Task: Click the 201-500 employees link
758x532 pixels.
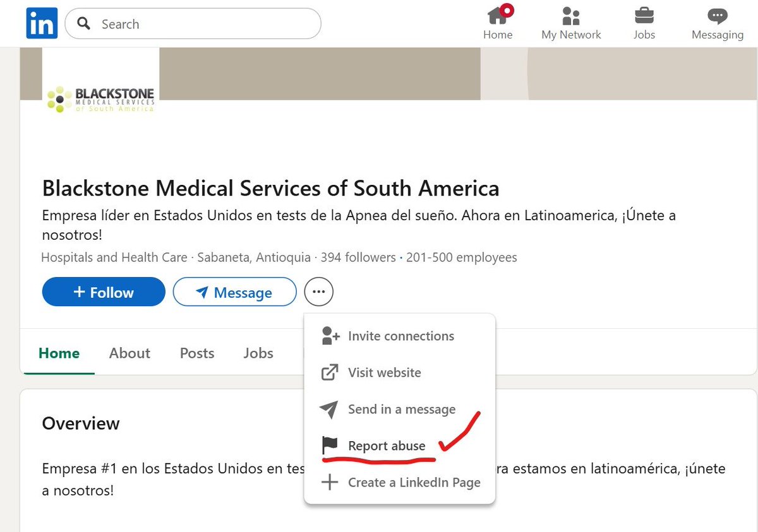Action: [462, 257]
